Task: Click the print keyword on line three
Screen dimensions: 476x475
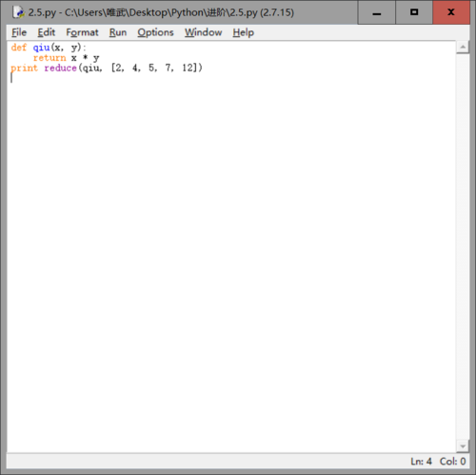Action: tap(24, 69)
